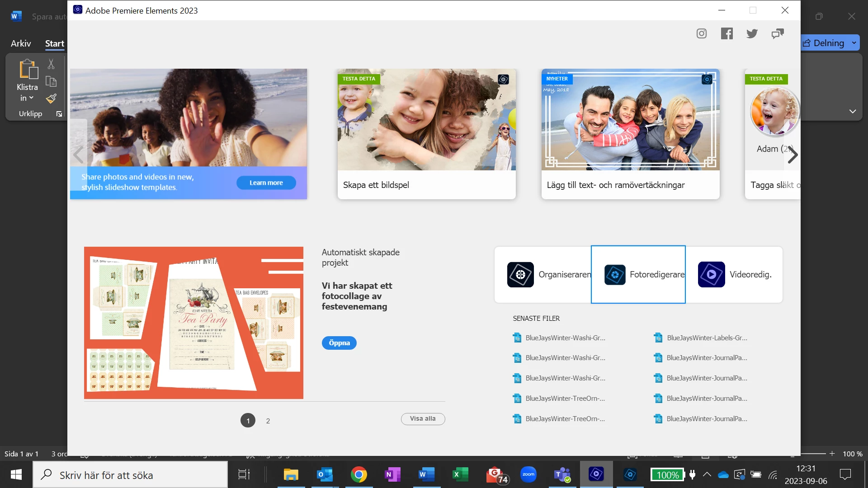The image size is (868, 488).
Task: Open the community chat bubbles icon
Action: pyautogui.click(x=777, y=33)
